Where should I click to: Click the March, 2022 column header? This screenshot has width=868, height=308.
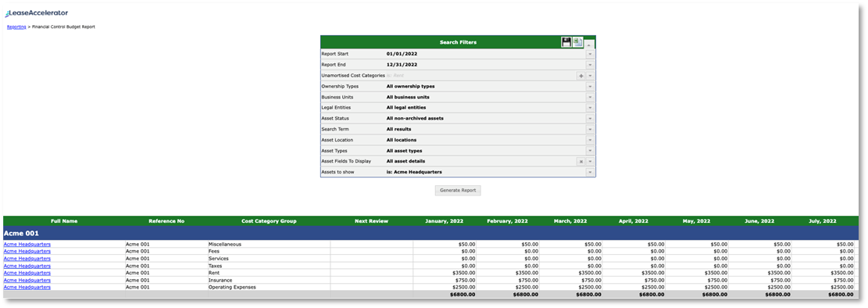tap(570, 221)
